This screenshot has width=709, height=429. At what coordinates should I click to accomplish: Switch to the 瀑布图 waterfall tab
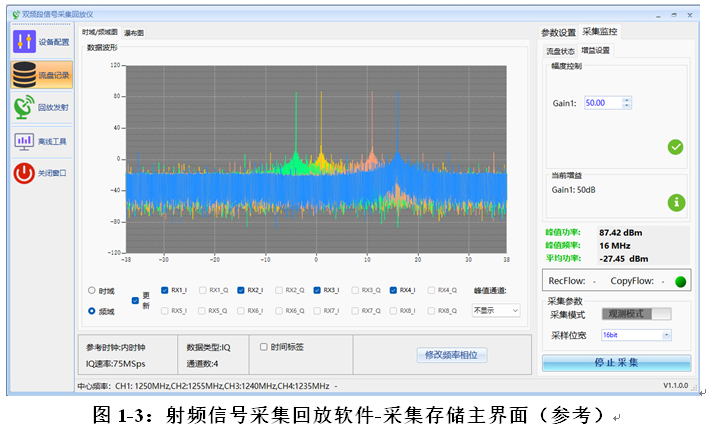[x=134, y=33]
